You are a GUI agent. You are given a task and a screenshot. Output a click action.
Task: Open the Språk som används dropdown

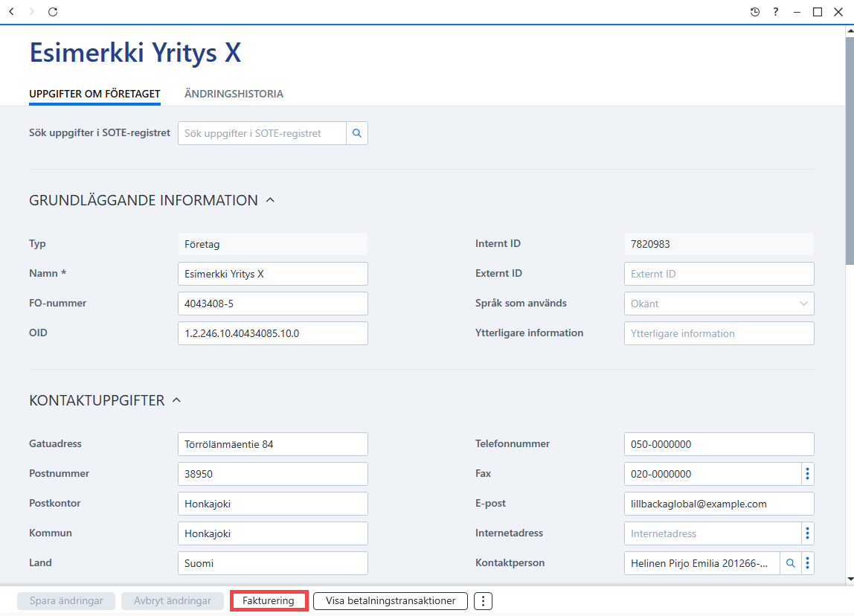point(719,304)
